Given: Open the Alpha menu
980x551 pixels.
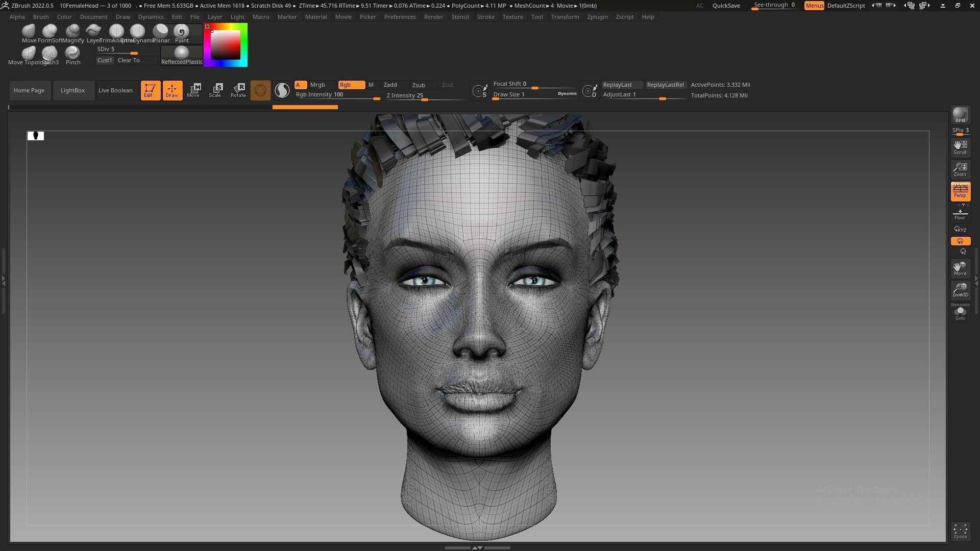Looking at the screenshot, I should 17,17.
